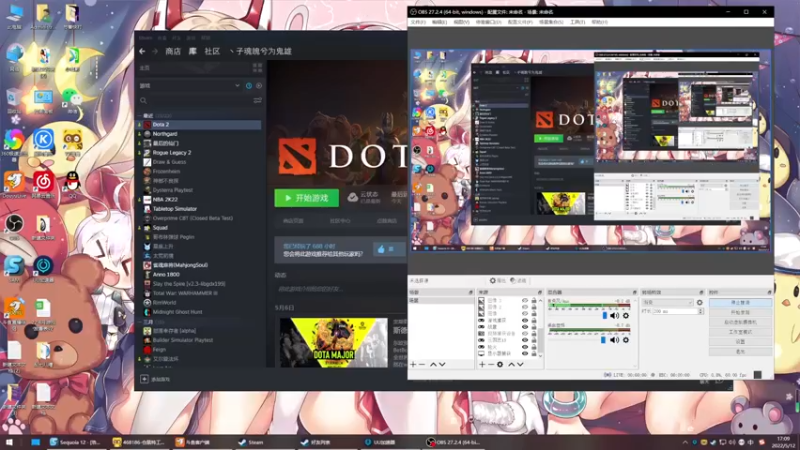Viewport: 800px width, 450px height.
Task: Open 麦克风/Aux audio settings gear in mixer
Action: click(626, 316)
